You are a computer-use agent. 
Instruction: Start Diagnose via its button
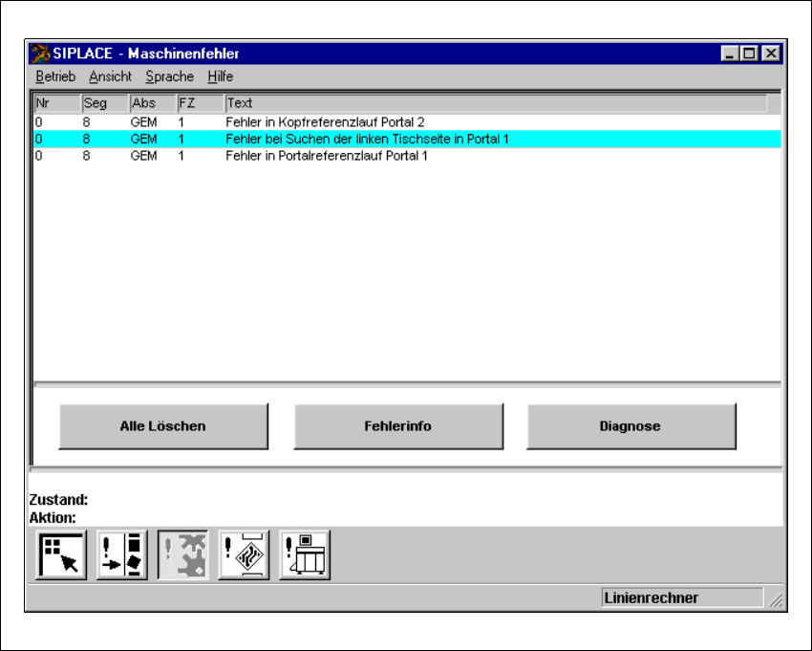point(631,426)
